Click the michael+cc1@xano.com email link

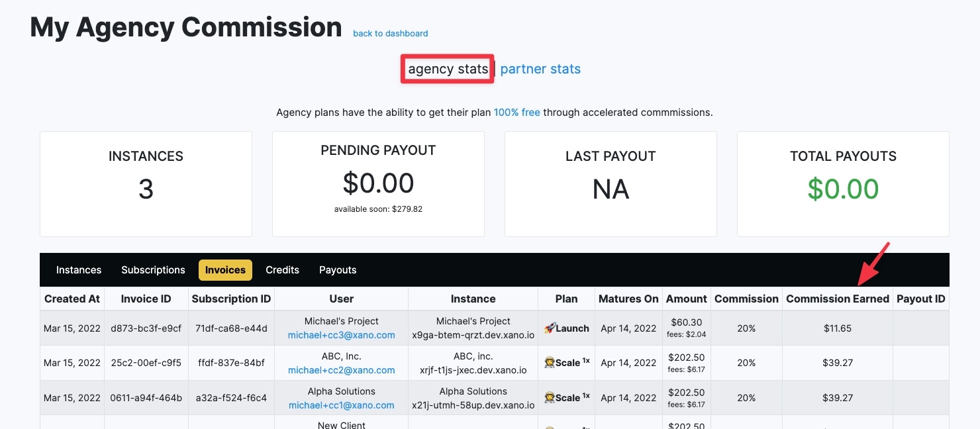(x=342, y=405)
